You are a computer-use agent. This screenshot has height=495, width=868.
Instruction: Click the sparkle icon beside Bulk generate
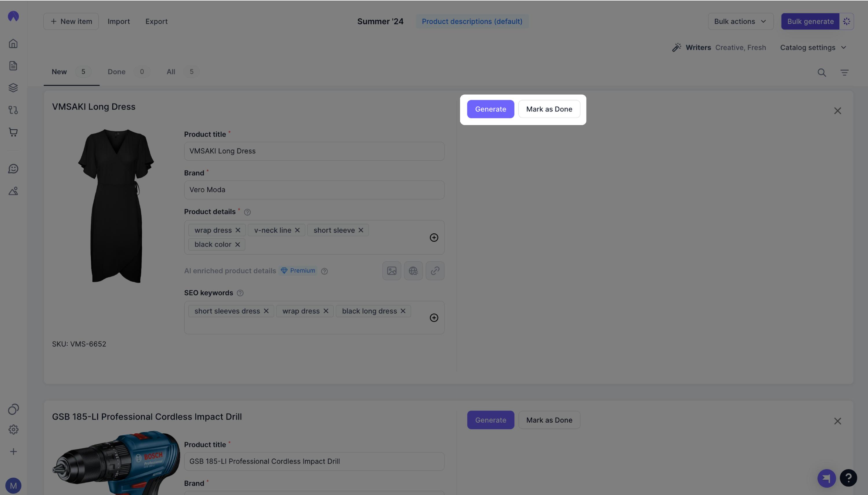pos(846,21)
